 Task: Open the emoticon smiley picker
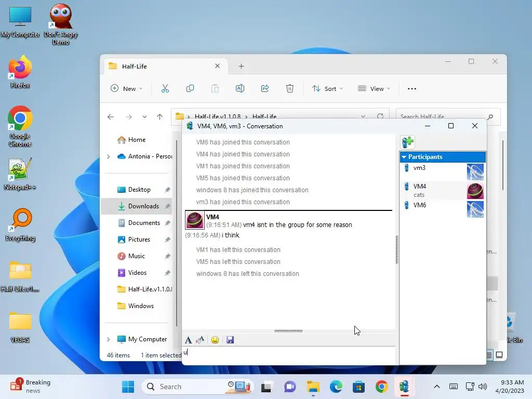[x=215, y=340]
